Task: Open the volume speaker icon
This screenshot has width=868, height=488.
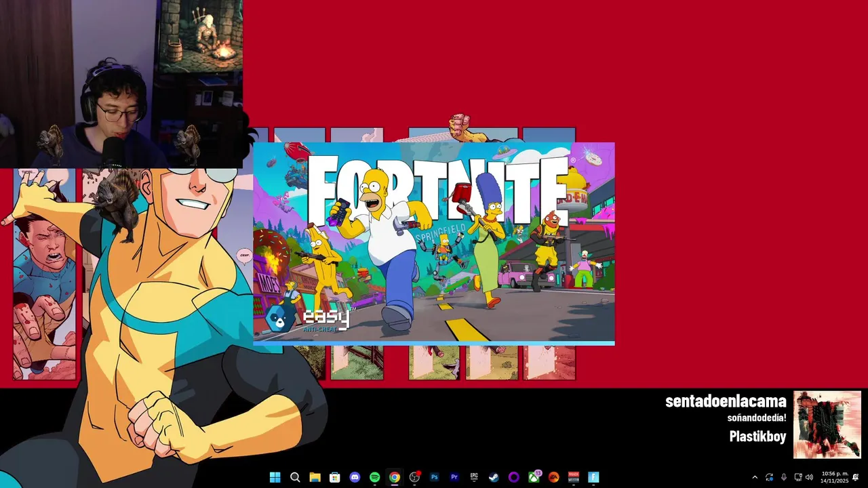Action: (x=809, y=477)
